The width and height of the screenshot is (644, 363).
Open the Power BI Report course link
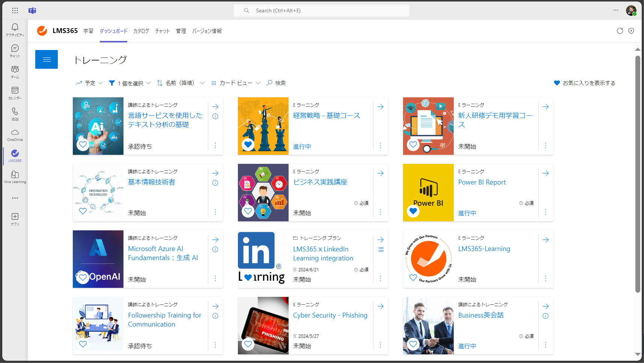[482, 182]
